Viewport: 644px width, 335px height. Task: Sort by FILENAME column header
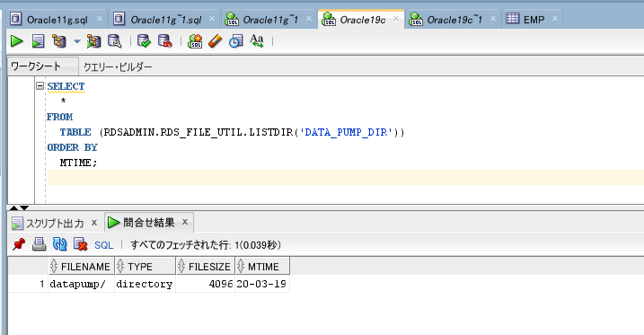pyautogui.click(x=82, y=267)
